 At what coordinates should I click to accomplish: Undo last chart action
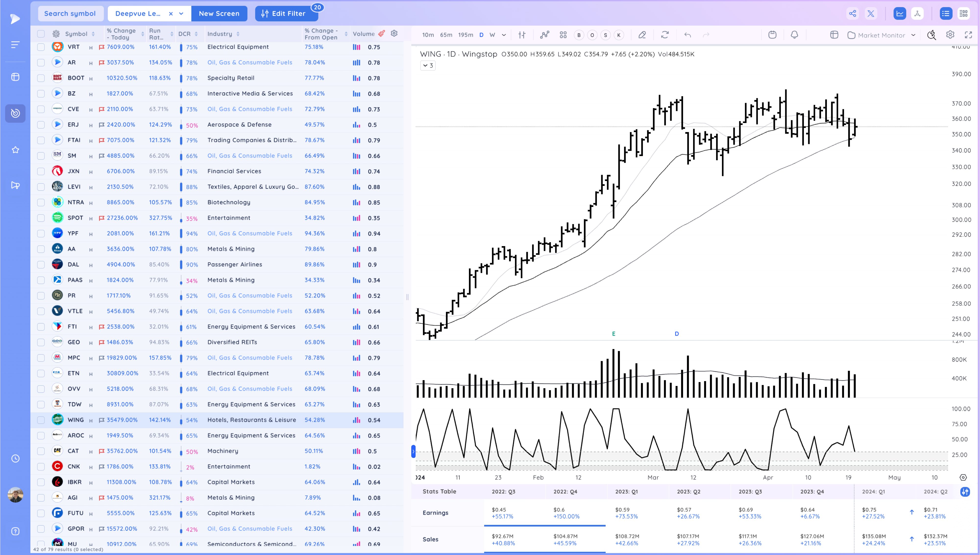687,35
